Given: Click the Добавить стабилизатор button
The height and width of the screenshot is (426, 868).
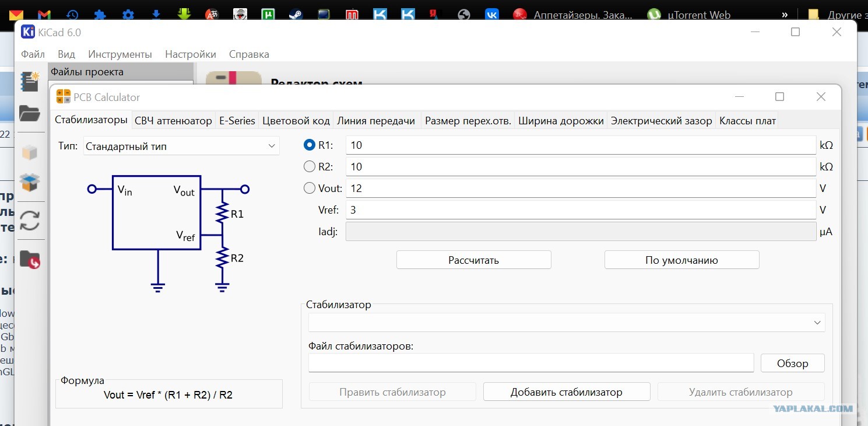Looking at the screenshot, I should tap(567, 392).
